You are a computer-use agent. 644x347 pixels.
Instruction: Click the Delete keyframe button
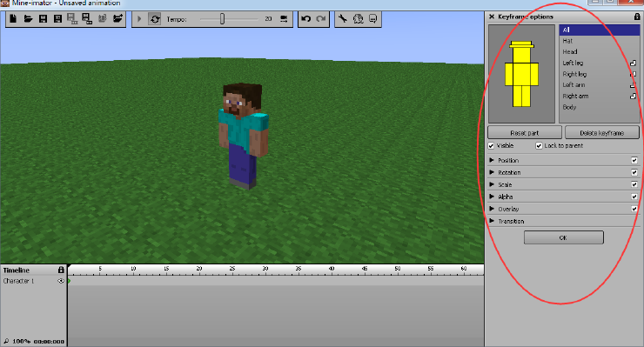601,133
